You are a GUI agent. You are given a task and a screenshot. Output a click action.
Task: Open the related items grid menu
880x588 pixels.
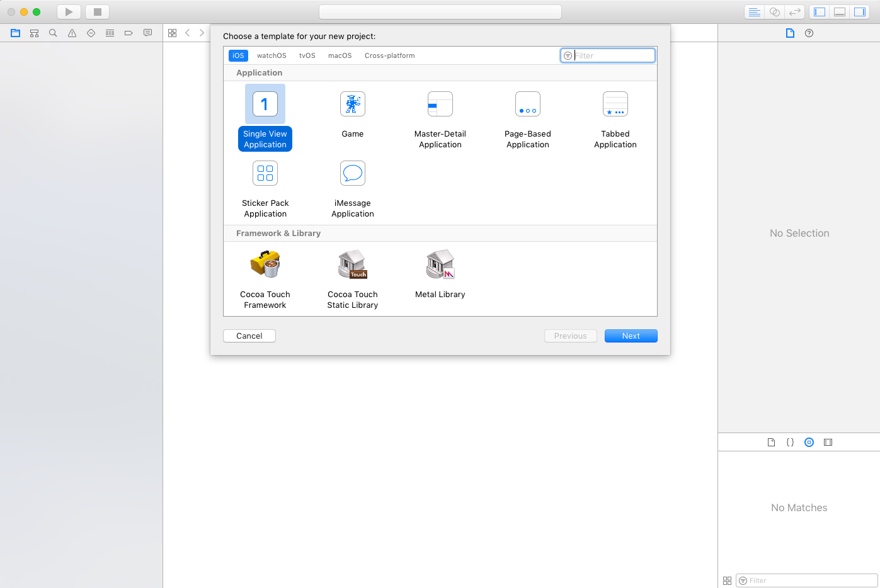173,33
